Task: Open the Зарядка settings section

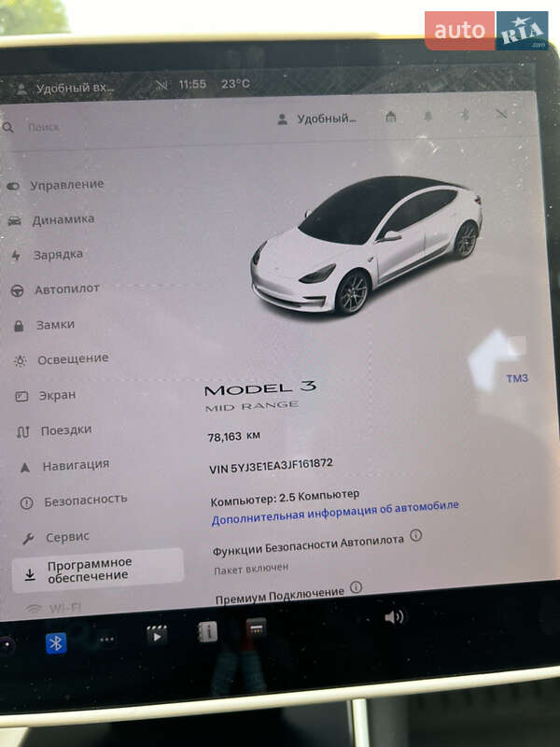Action: 47,255
